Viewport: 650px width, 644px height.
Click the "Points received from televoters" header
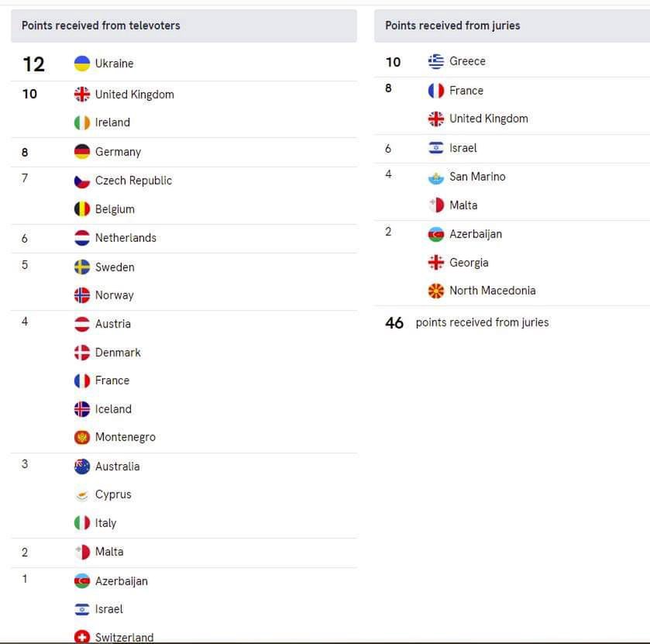point(101,26)
